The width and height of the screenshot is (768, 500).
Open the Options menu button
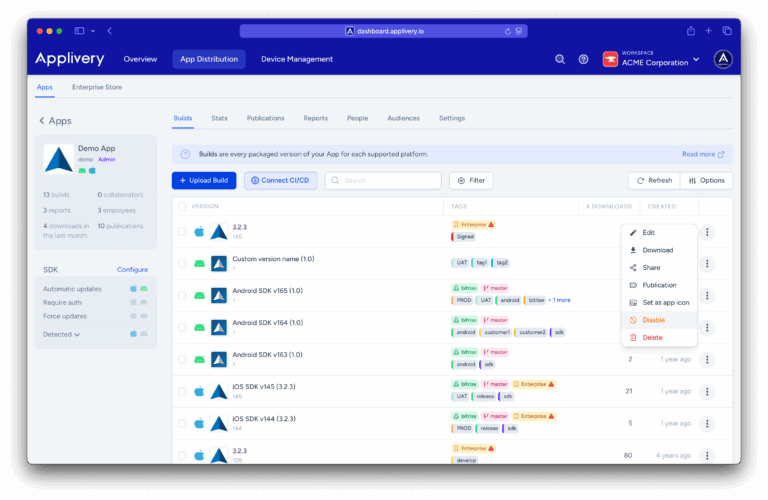coord(706,181)
